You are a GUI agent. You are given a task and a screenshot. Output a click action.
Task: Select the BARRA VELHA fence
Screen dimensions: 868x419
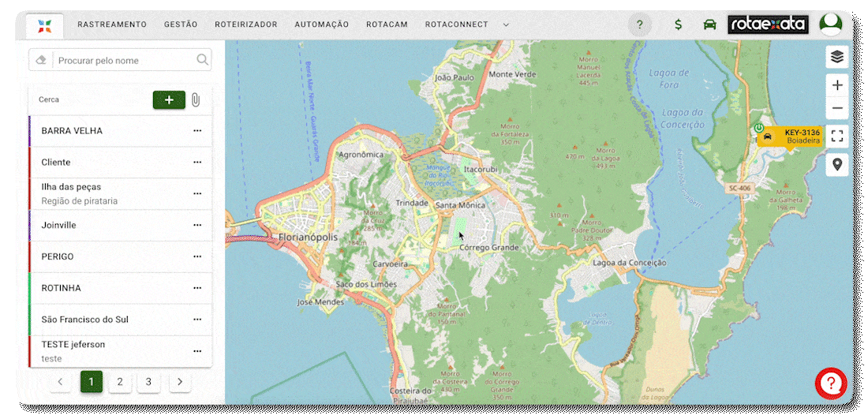coord(120,131)
